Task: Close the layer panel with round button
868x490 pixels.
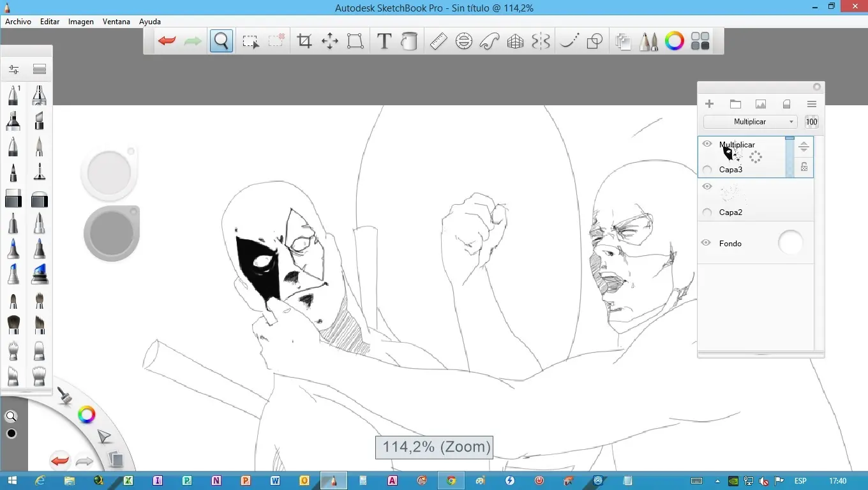Action: [x=817, y=87]
